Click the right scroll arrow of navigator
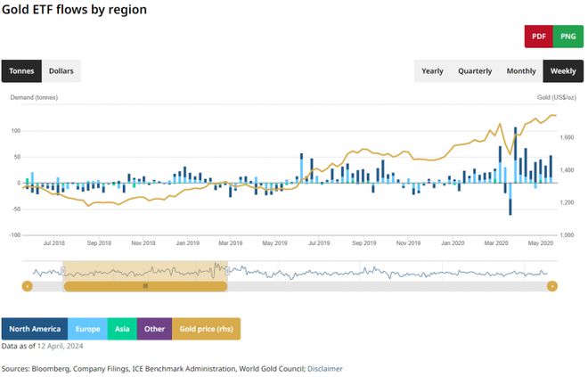 click(552, 286)
